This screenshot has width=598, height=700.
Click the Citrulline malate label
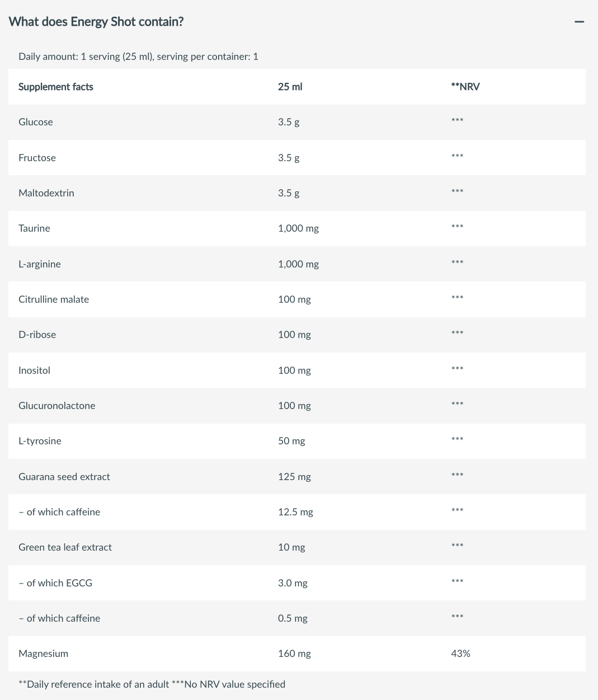54,299
